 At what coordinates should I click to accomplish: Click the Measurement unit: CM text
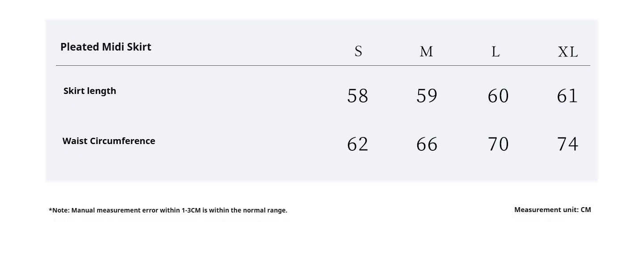[x=553, y=210]
